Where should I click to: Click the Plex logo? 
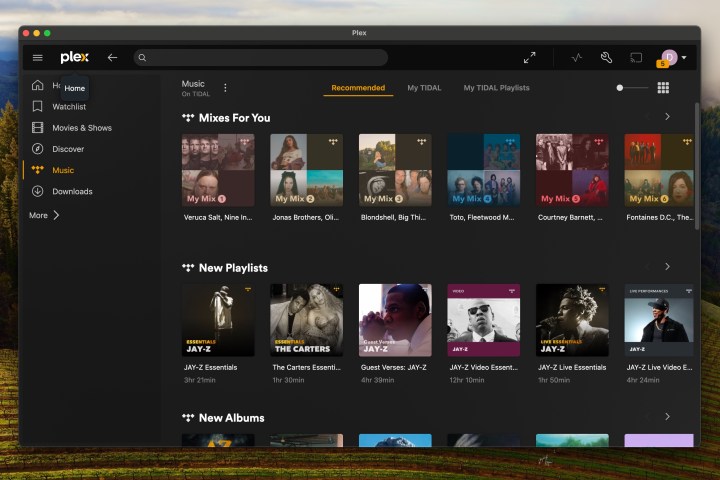(x=74, y=57)
